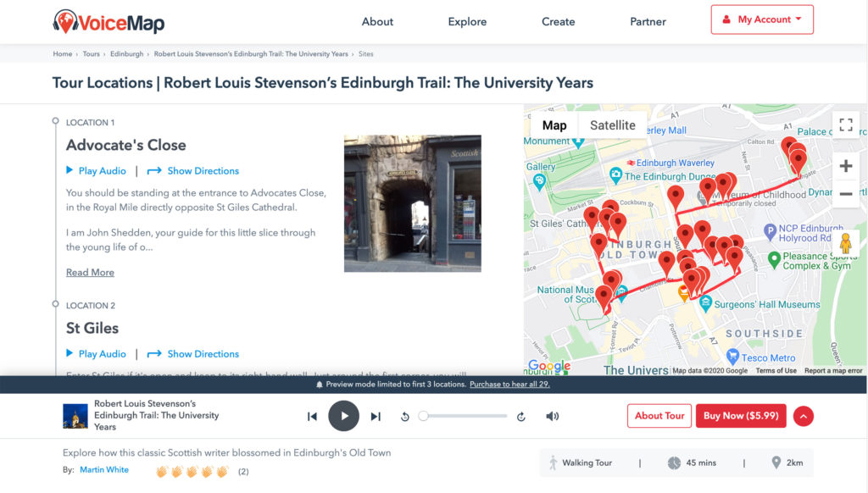Image resolution: width=868 pixels, height=493 pixels.
Task: Go back to the previous location
Action: point(313,416)
